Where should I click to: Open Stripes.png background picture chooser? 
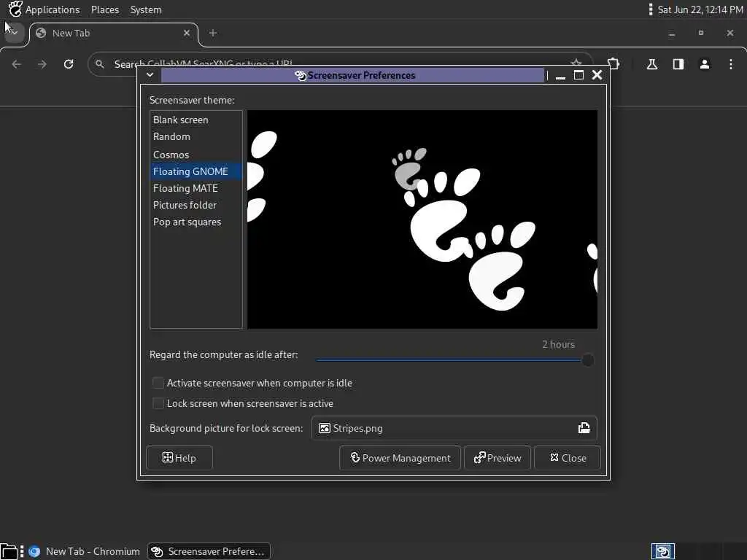[454, 428]
